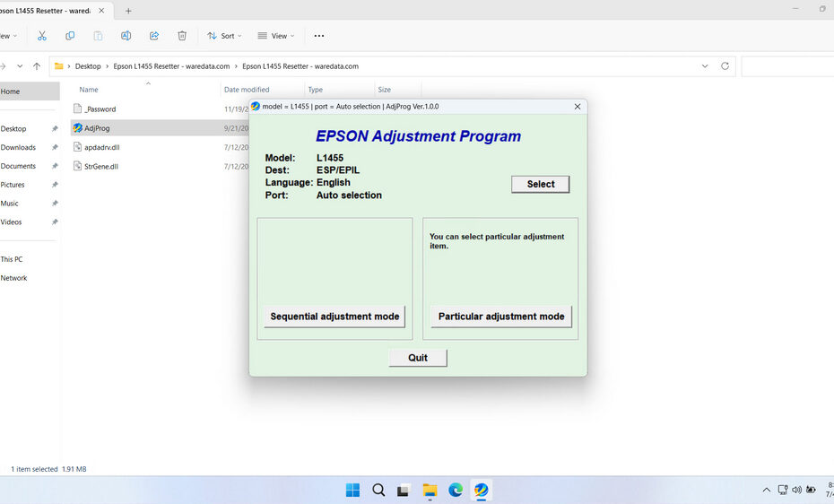The height and width of the screenshot is (504, 834).
Task: Click the Share icon in Explorer toolbar
Action: pyautogui.click(x=154, y=36)
